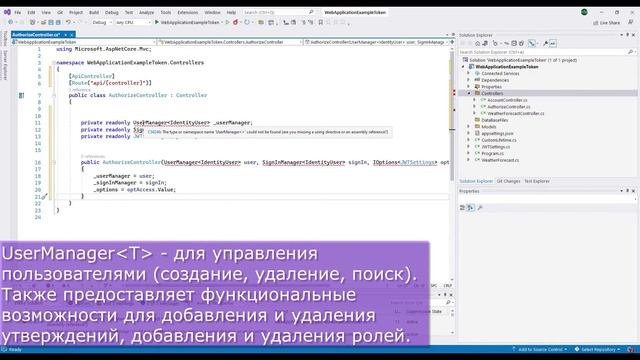
Task: Click the Pending Changes Filter icon in Solution Explorer
Action: (x=495, y=43)
